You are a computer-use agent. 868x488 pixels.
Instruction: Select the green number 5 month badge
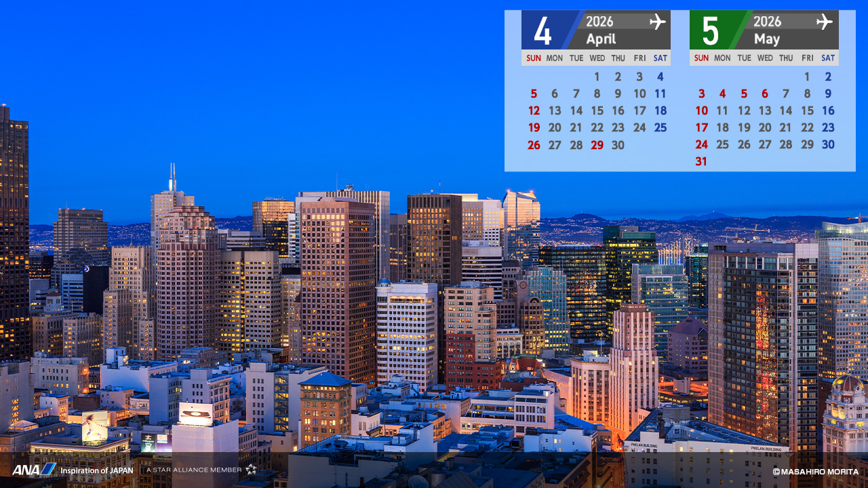click(710, 30)
